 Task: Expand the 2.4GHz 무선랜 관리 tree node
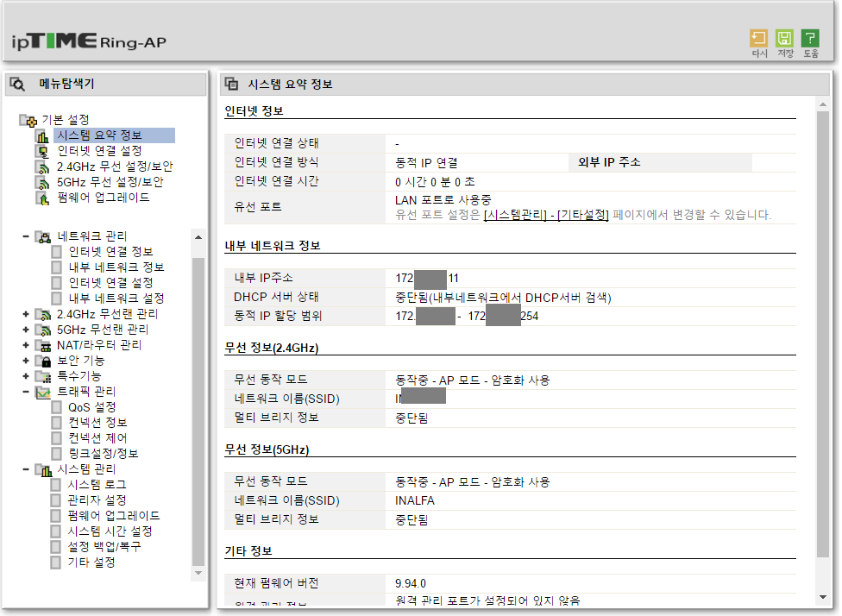point(25,314)
